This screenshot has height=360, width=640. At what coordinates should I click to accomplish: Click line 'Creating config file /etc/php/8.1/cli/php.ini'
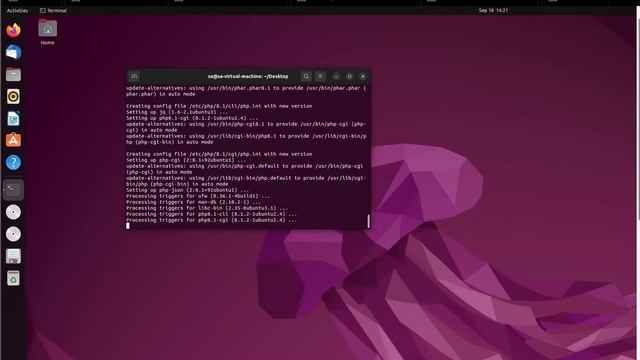pos(219,106)
